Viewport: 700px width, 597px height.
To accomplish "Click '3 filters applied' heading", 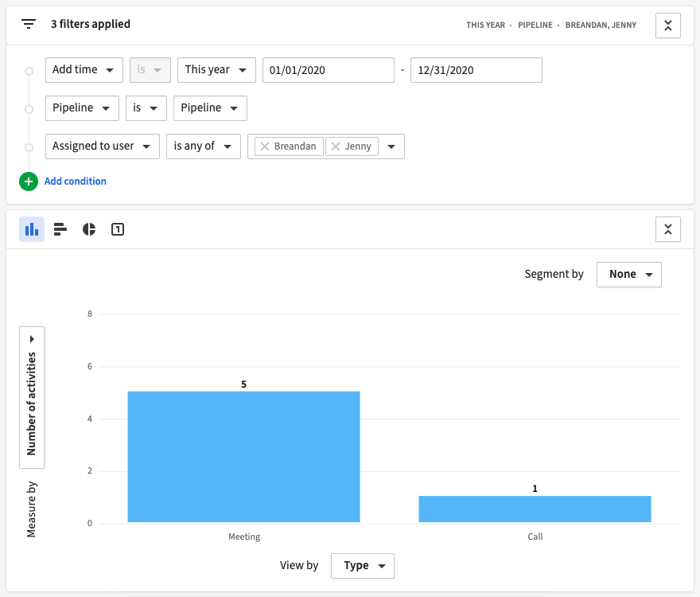I will pyautogui.click(x=91, y=24).
